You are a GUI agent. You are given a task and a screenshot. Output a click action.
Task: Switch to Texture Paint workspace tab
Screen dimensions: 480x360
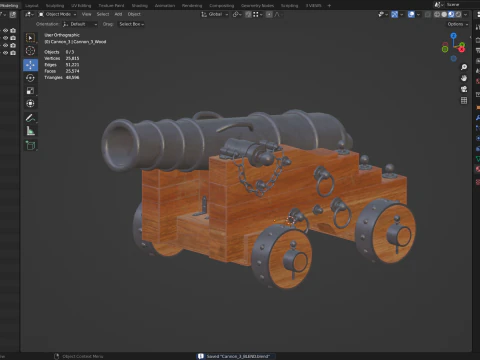pos(111,5)
